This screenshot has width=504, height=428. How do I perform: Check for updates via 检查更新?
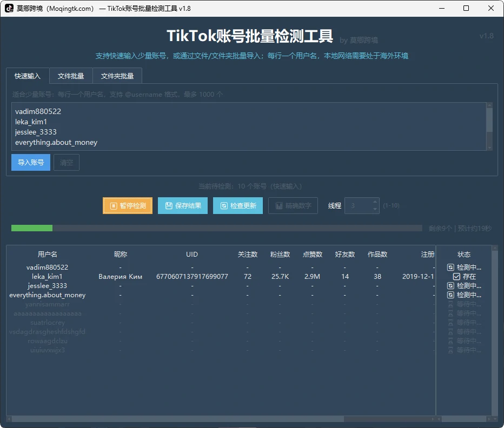coord(238,206)
